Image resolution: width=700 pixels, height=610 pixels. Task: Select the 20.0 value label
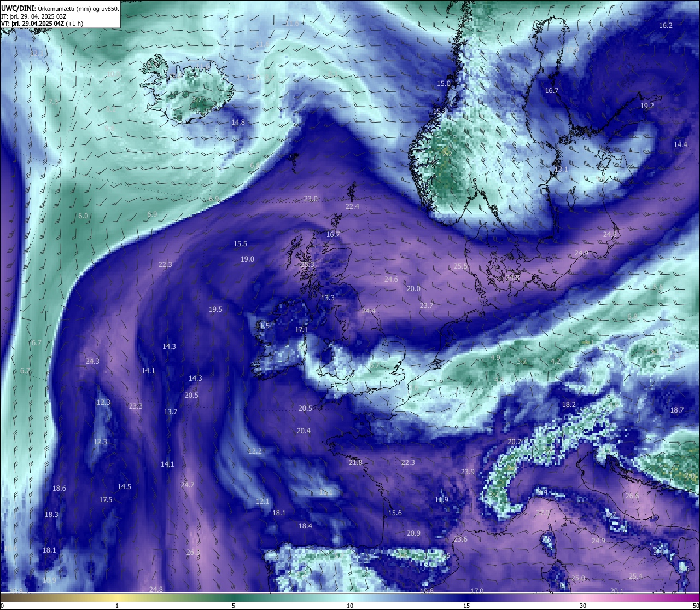[413, 288]
